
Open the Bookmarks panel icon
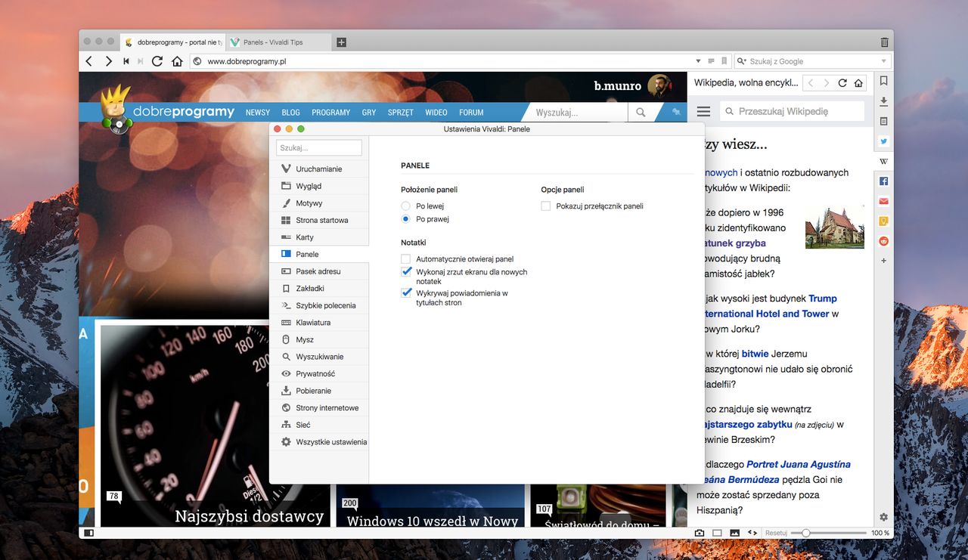click(x=883, y=81)
